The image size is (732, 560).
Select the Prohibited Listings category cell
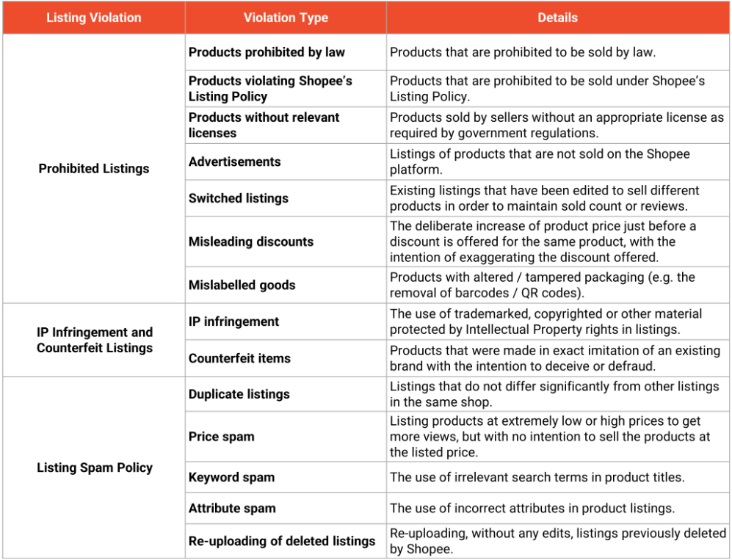[x=94, y=169]
